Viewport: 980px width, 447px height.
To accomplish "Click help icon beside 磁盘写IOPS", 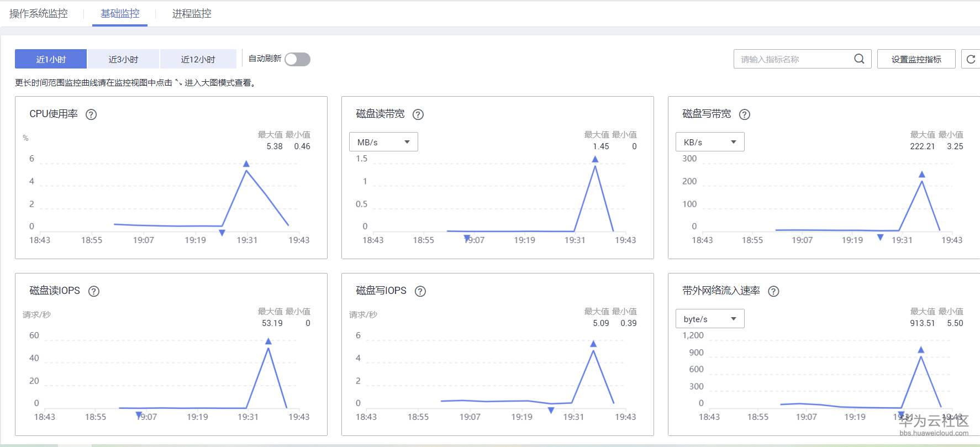I will 420,291.
